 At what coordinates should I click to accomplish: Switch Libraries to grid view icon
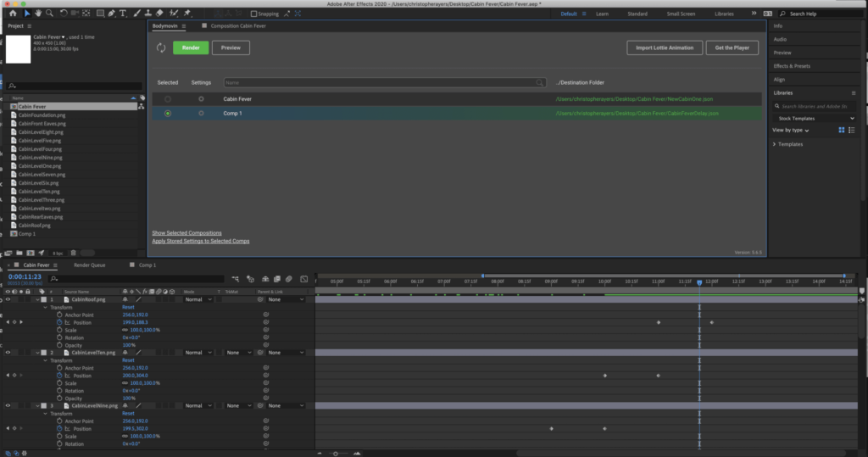click(842, 131)
